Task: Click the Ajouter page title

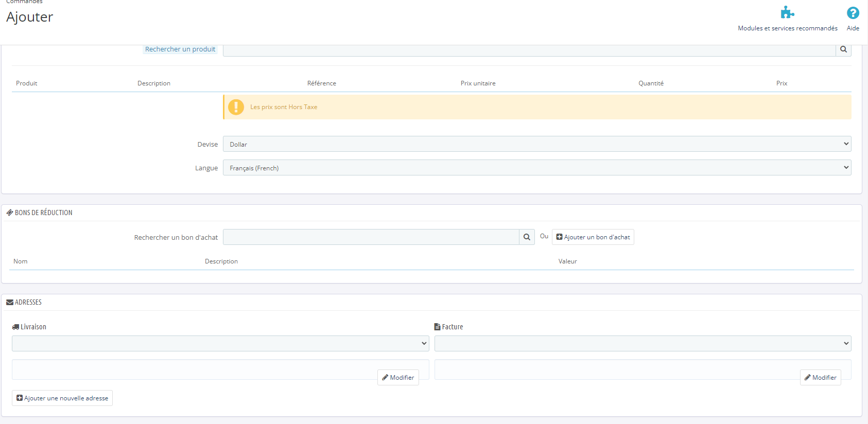Action: [x=30, y=17]
